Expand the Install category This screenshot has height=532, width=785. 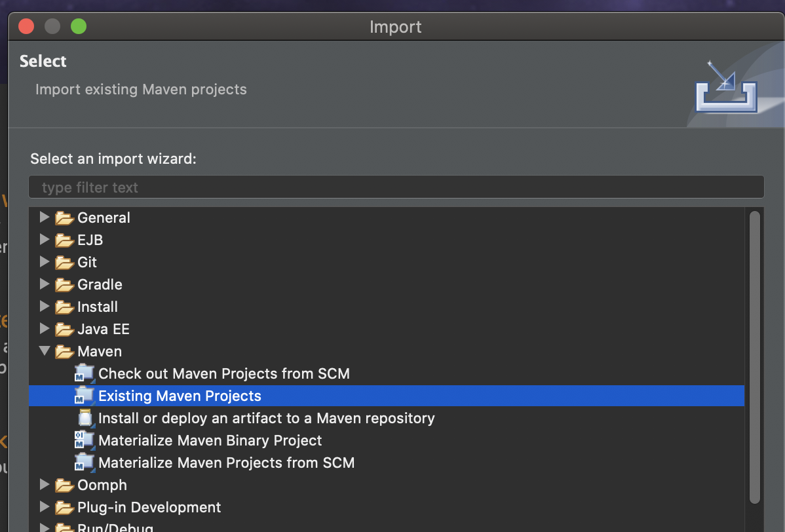[x=45, y=306]
